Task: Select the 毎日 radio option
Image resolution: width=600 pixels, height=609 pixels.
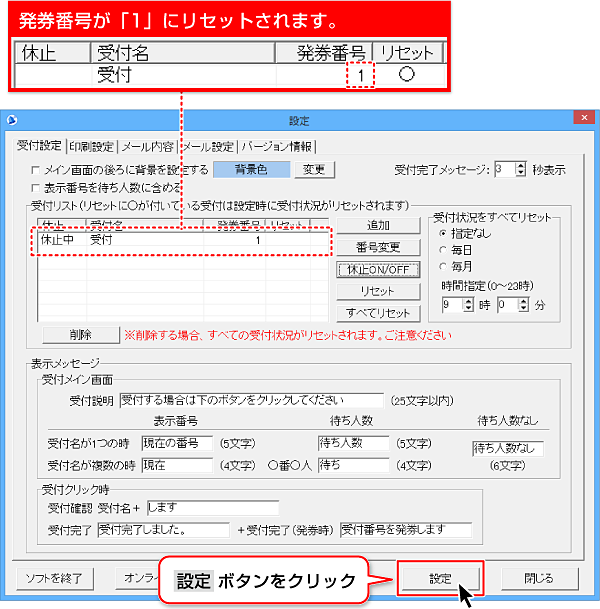Action: coord(443,250)
